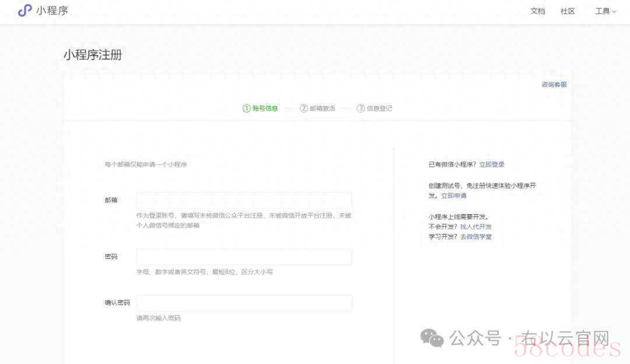Image resolution: width=630 pixels, height=364 pixels.
Task: Focus the 邮箱 input field
Action: point(244,200)
